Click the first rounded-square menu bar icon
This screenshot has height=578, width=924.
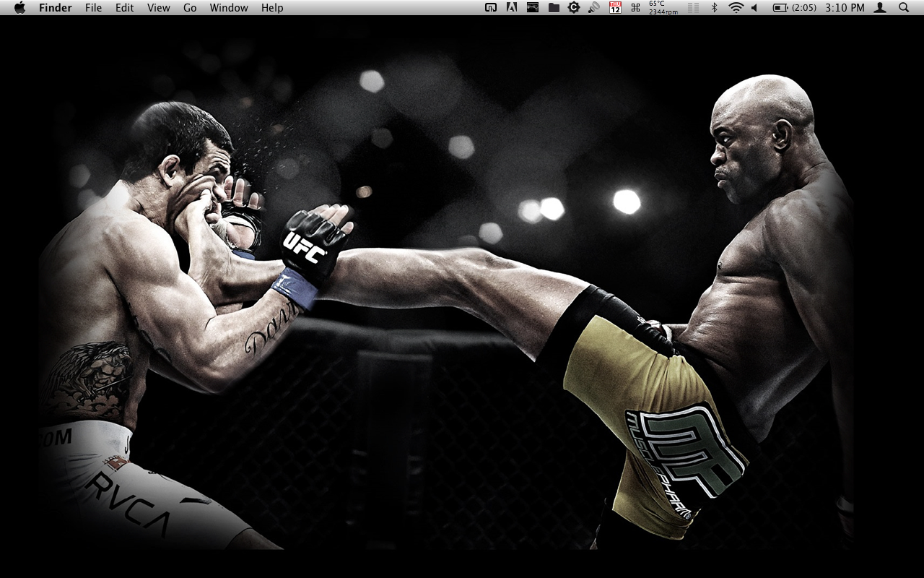coord(491,8)
